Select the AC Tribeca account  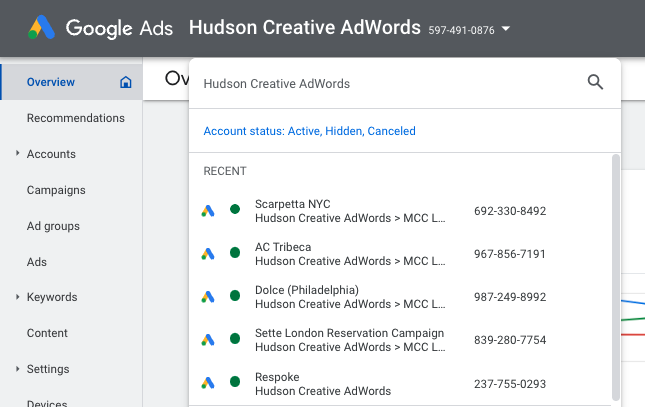(400, 254)
